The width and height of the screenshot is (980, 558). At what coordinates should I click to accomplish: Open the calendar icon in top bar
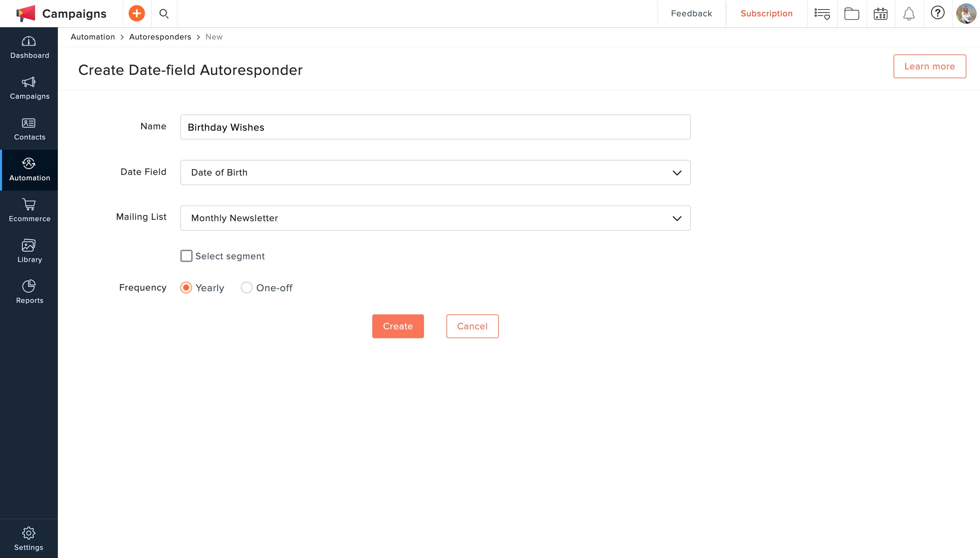[x=880, y=14]
